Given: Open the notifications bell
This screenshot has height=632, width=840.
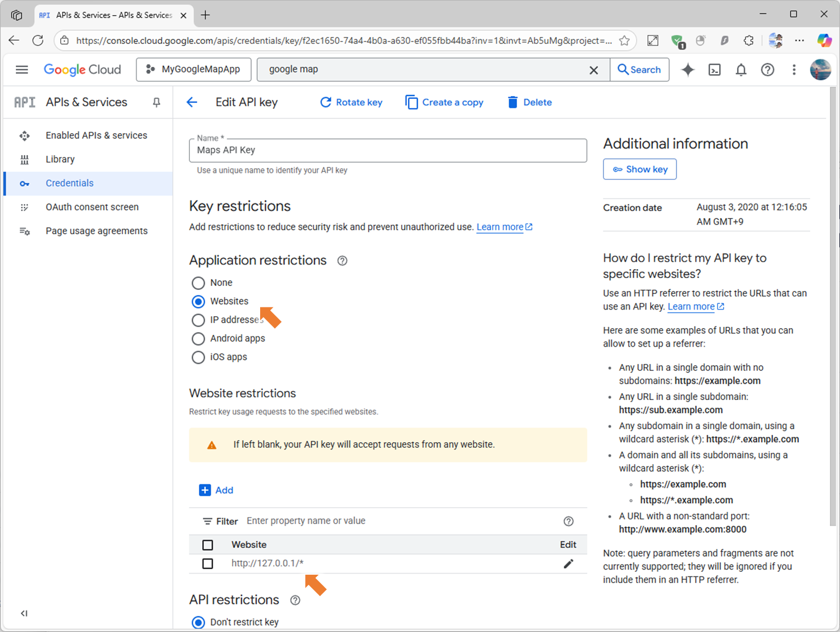Looking at the screenshot, I should 741,70.
